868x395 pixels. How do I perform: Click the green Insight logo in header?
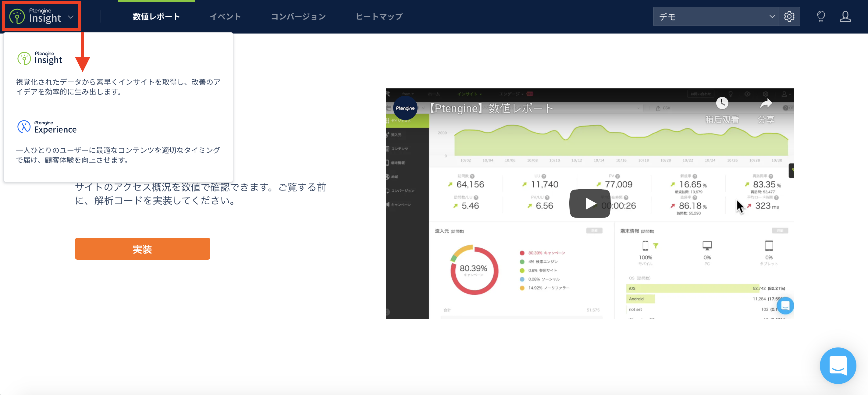coord(17,16)
